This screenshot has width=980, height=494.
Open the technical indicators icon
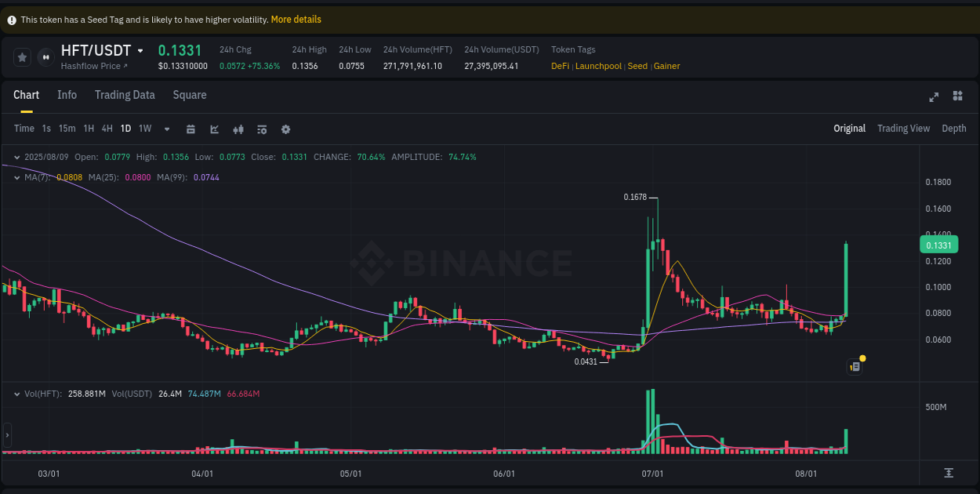[262, 129]
